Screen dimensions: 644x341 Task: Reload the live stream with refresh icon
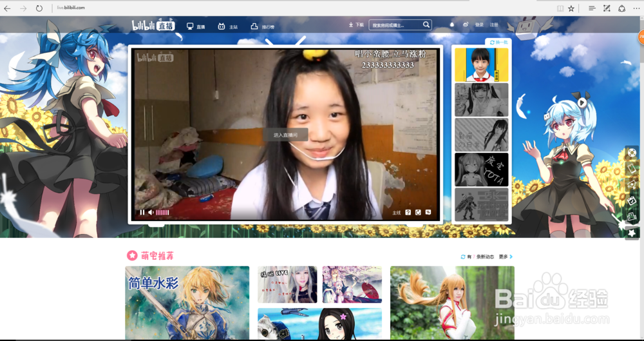click(418, 212)
